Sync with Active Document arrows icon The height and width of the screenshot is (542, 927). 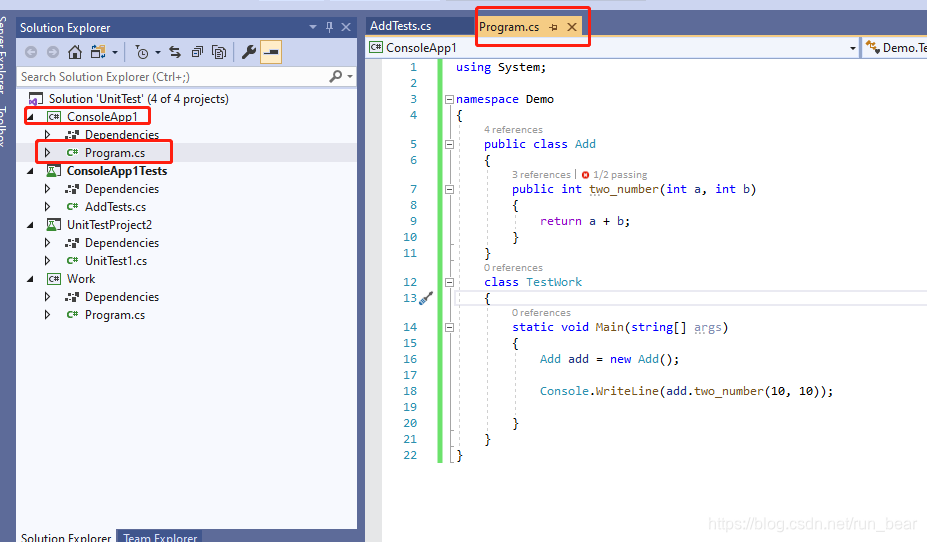175,53
